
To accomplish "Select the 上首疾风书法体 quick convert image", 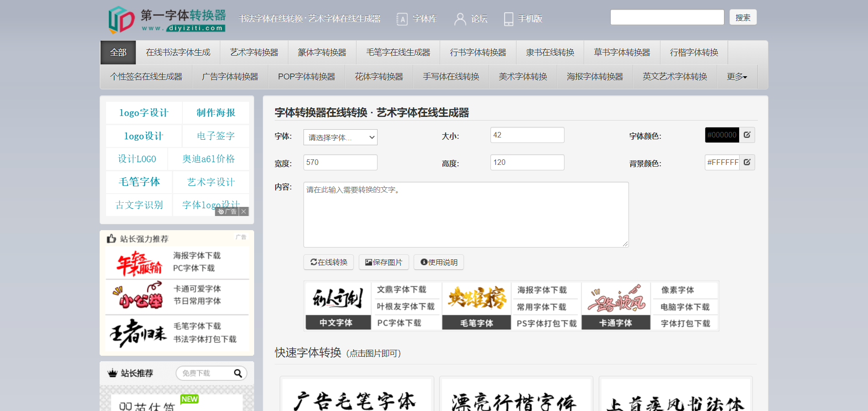I will [675, 395].
